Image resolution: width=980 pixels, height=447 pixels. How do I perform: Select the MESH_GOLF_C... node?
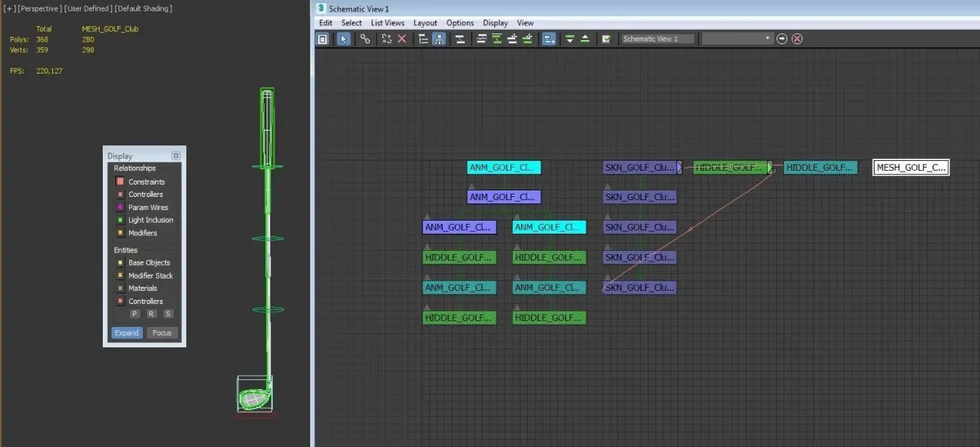(x=911, y=168)
